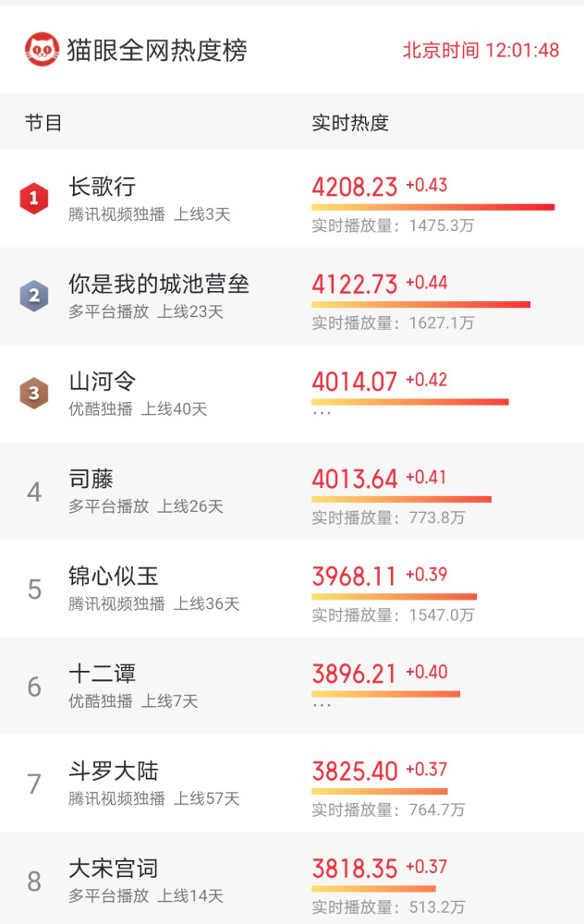Open the ellipsis under 十二谭 heat bar
Screen dimensions: 584x924
(x=322, y=705)
